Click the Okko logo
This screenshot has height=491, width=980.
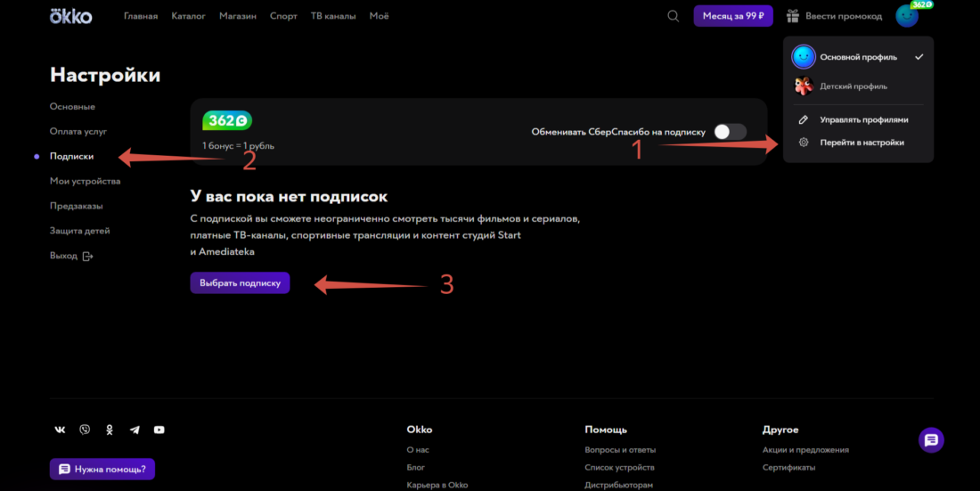point(70,16)
